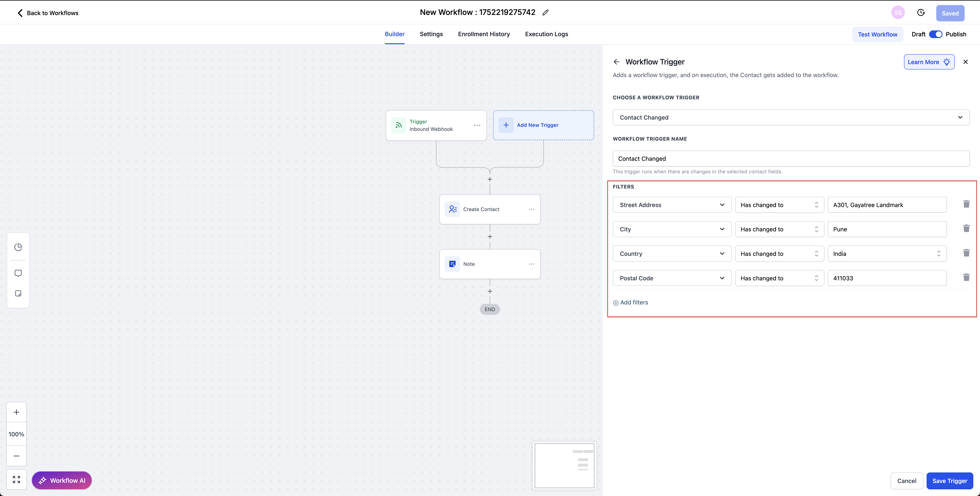This screenshot has width=980, height=496.
Task: Zoom in on the canvas
Action: 16,412
